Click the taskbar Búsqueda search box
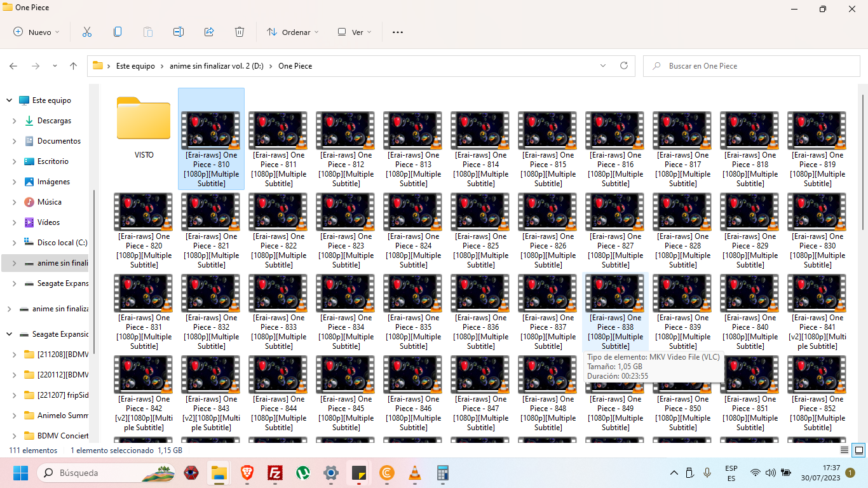The height and width of the screenshot is (488, 868). [x=105, y=473]
